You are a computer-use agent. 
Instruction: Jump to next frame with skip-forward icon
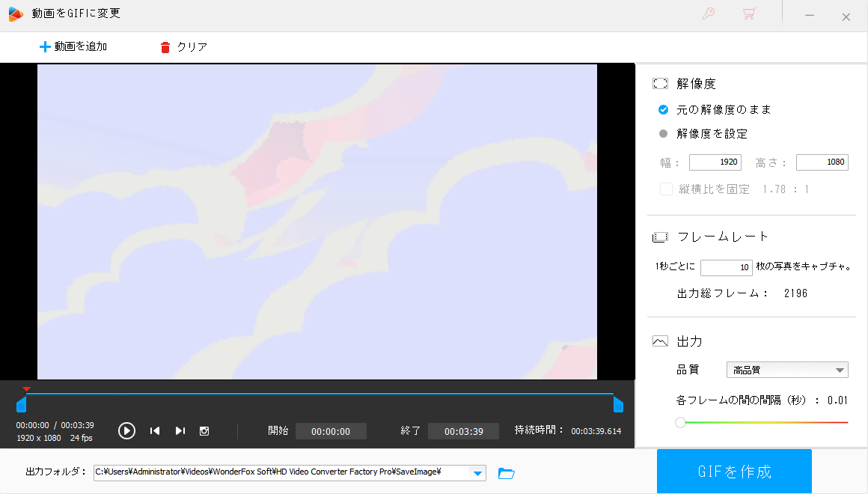(180, 430)
